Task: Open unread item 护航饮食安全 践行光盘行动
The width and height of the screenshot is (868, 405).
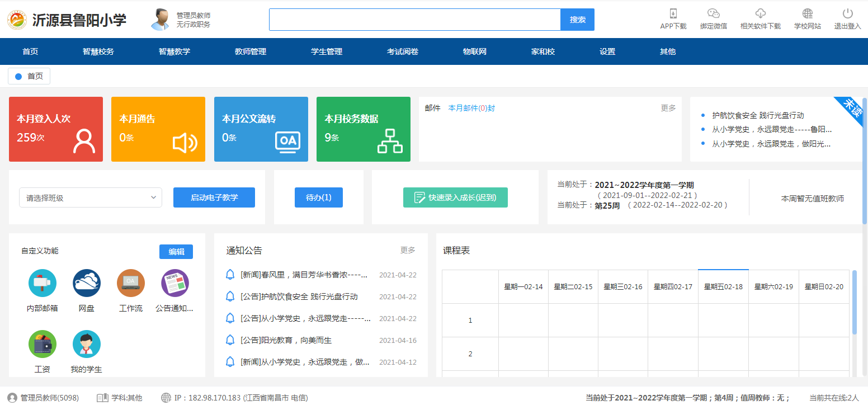Action: 758,115
